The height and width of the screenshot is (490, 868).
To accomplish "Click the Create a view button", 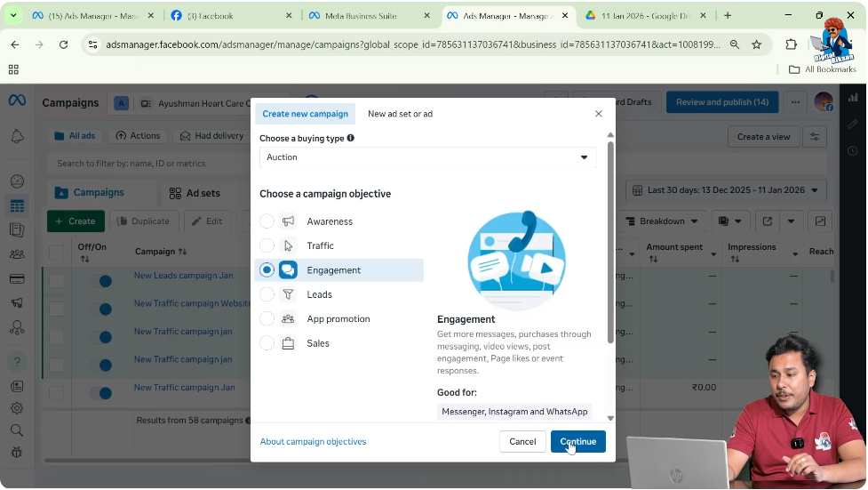I will coord(763,137).
